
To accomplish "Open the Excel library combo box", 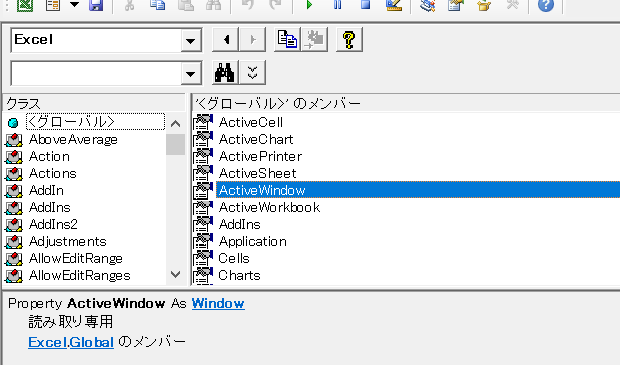I will tap(106, 40).
